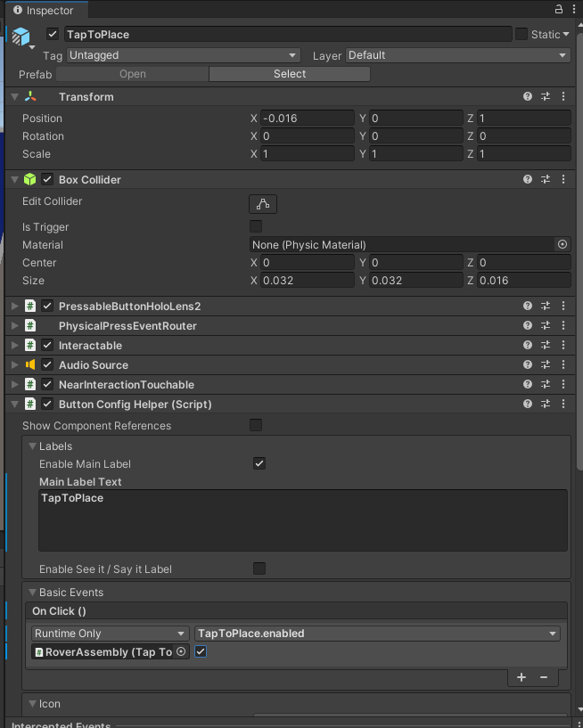The height and width of the screenshot is (728, 583).
Task: Click the TapToPlace prefab cube icon
Action: click(21, 36)
